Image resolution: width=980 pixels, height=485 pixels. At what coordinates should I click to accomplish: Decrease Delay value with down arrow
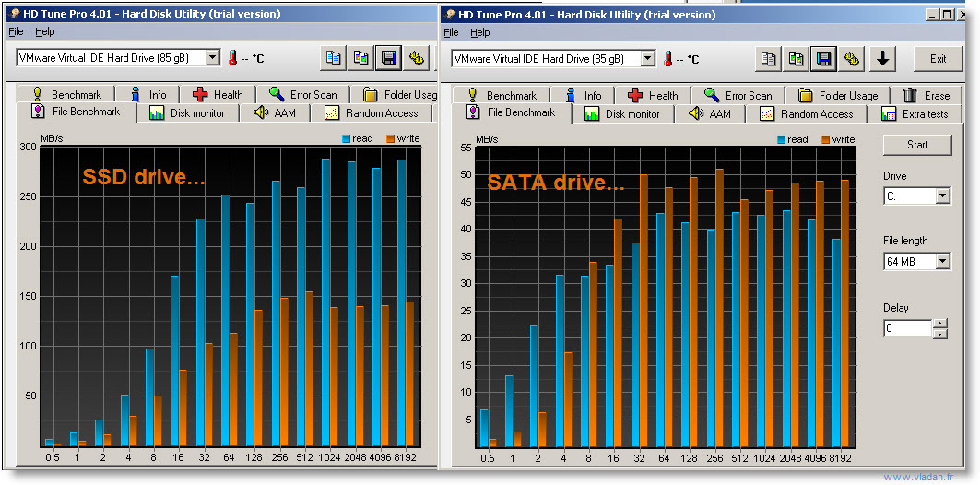940,334
